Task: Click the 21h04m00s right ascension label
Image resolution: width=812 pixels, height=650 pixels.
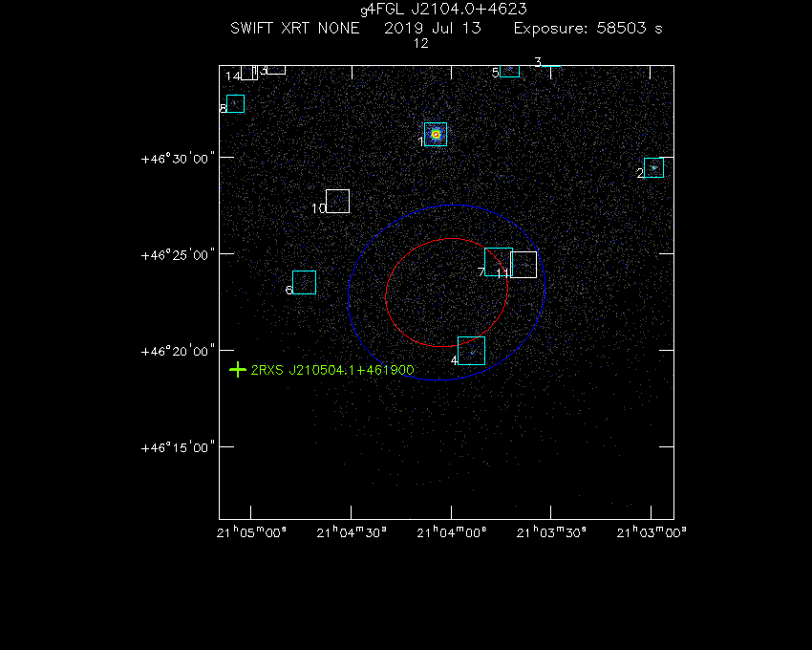Action: 452,532
